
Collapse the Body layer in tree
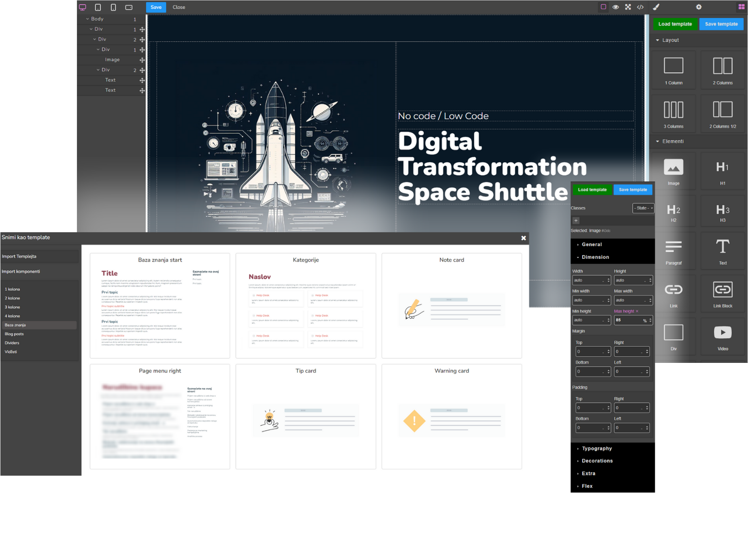pos(87,19)
